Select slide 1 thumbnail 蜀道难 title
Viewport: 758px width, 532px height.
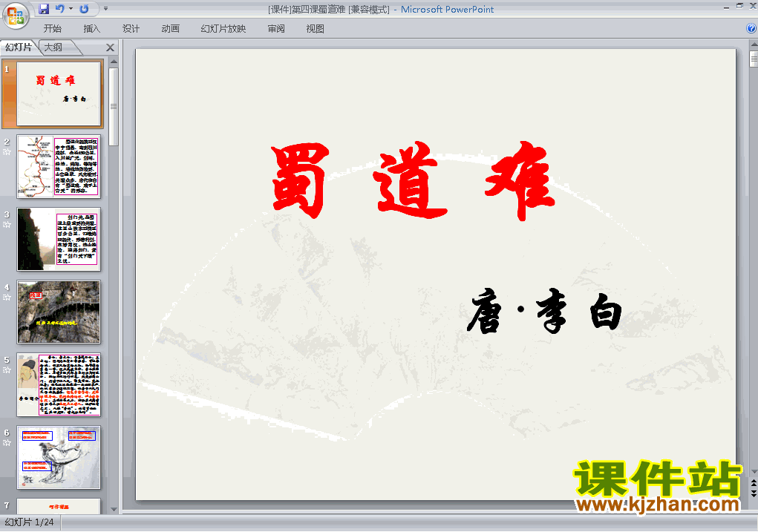click(59, 93)
